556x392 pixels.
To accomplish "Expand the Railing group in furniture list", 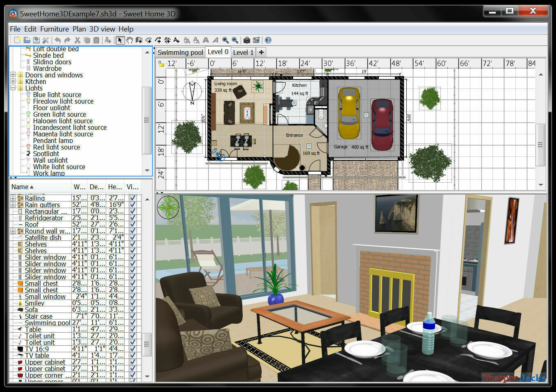I will pos(13,198).
